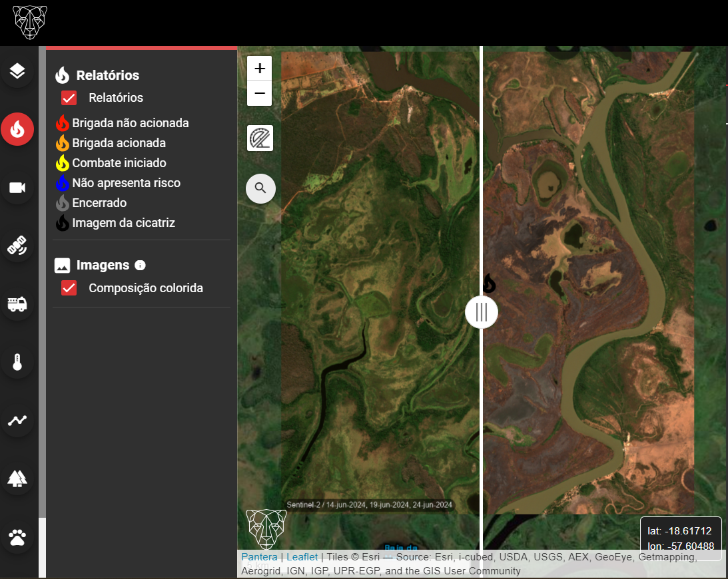Zoom out the map with minus button
This screenshot has height=579, width=728.
coord(260,93)
